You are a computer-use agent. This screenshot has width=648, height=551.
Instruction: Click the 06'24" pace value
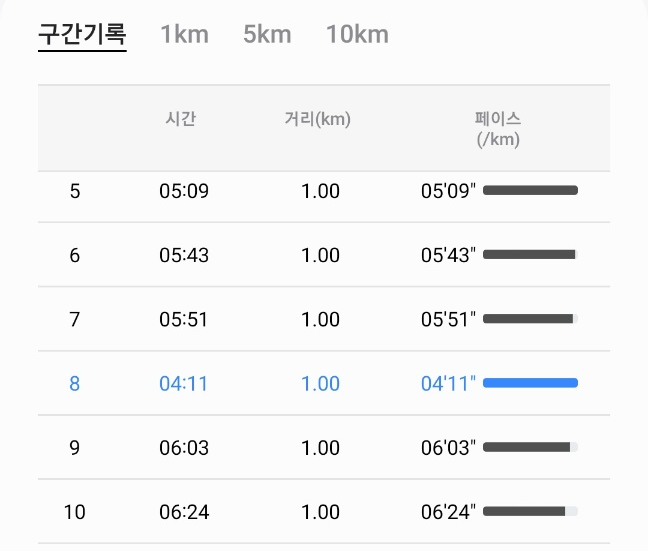(x=448, y=512)
